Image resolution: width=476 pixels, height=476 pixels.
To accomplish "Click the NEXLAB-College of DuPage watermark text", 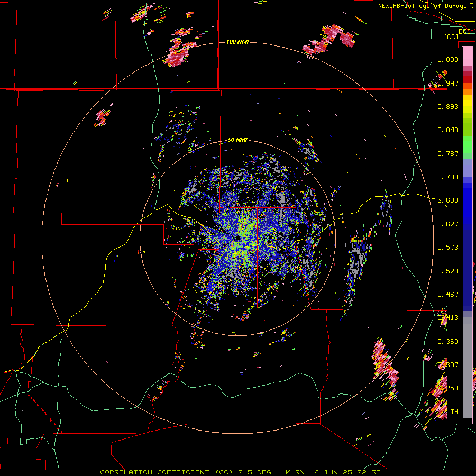I will [x=425, y=6].
